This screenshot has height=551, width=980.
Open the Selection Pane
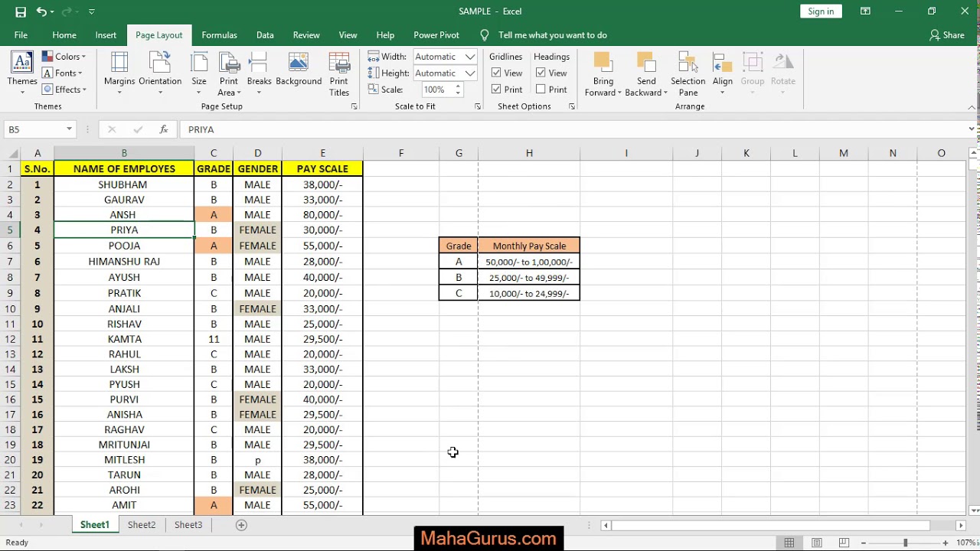tap(688, 73)
